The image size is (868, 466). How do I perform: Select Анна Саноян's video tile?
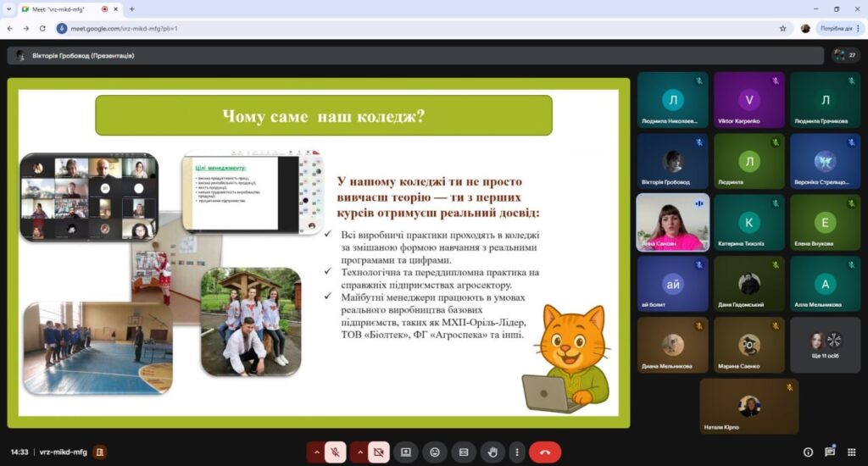[x=672, y=222]
